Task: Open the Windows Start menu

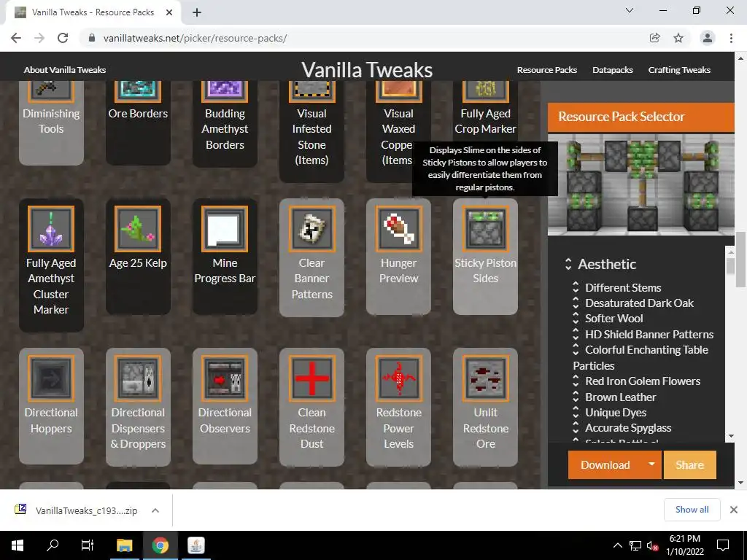Action: click(18, 545)
